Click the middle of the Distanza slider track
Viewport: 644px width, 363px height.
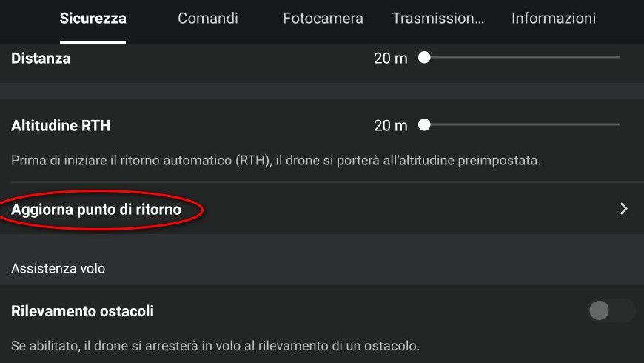pos(522,57)
